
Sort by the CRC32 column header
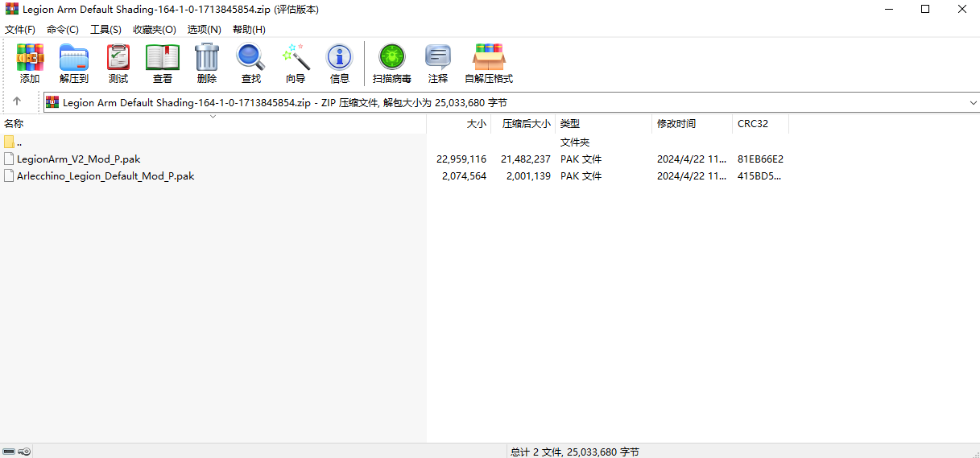coord(761,124)
